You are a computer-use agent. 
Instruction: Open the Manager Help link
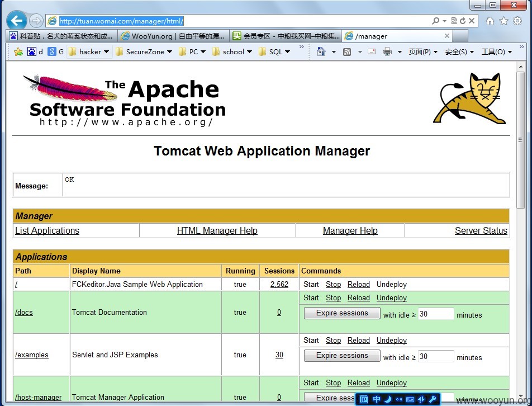pos(350,230)
